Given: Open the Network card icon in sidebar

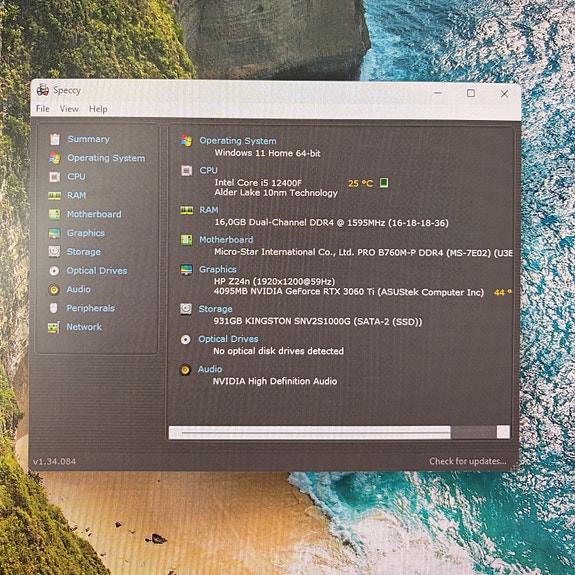Looking at the screenshot, I should [54, 327].
